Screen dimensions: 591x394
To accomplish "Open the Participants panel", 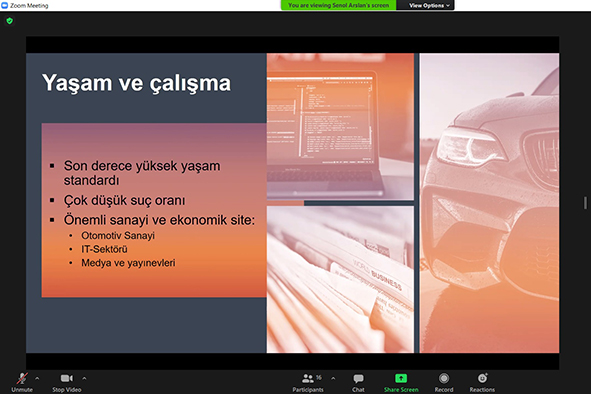I will click(x=308, y=382).
